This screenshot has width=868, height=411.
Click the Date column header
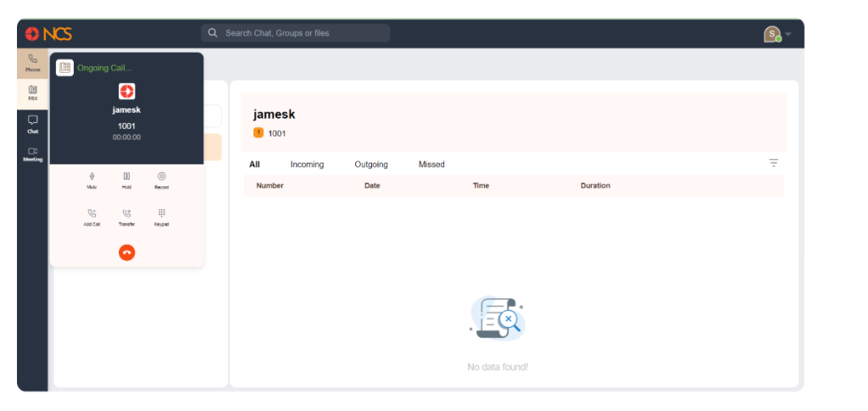(x=372, y=186)
